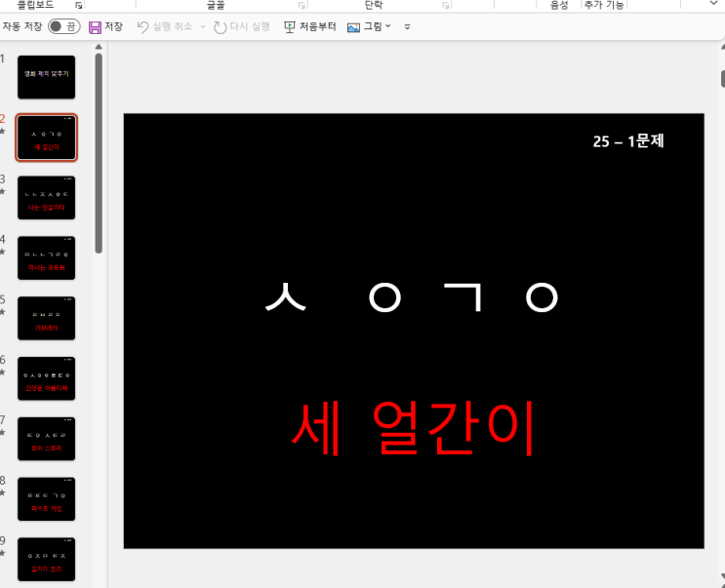
Task: Click the animation star beside slide 7
Action: click(x=2, y=432)
